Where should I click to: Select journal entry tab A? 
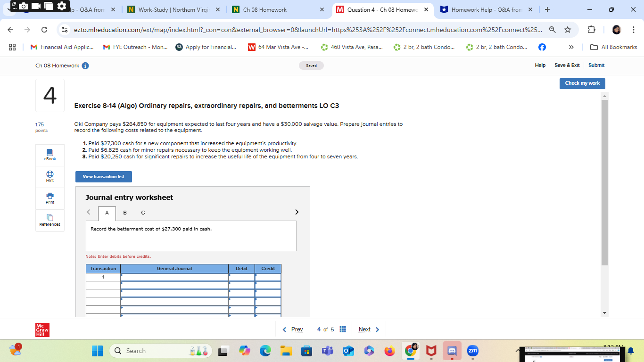click(x=107, y=213)
